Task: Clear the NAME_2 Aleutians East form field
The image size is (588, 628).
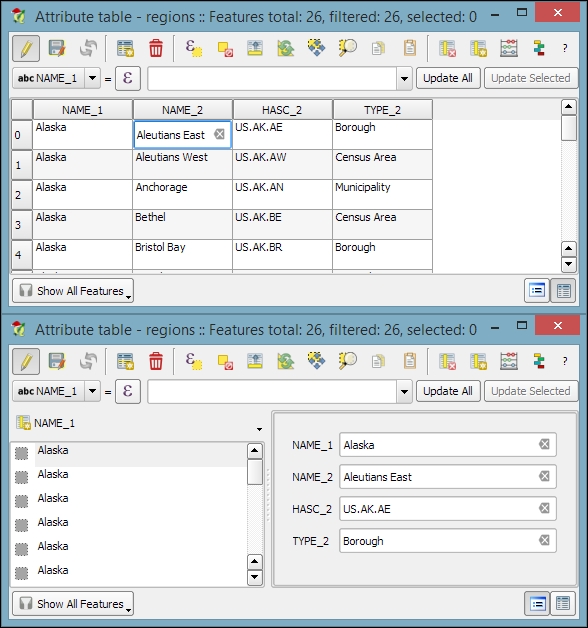Action: pyautogui.click(x=544, y=476)
